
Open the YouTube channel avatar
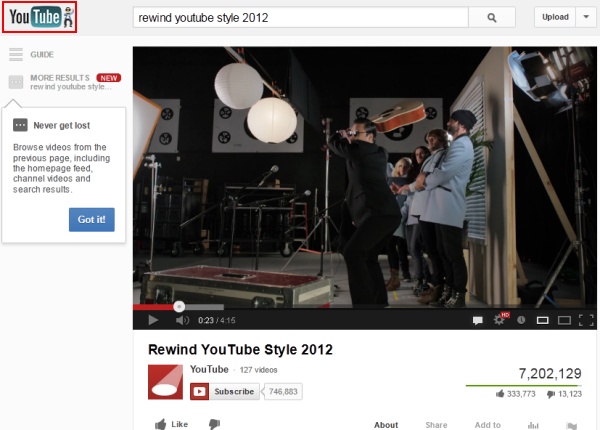coord(165,382)
